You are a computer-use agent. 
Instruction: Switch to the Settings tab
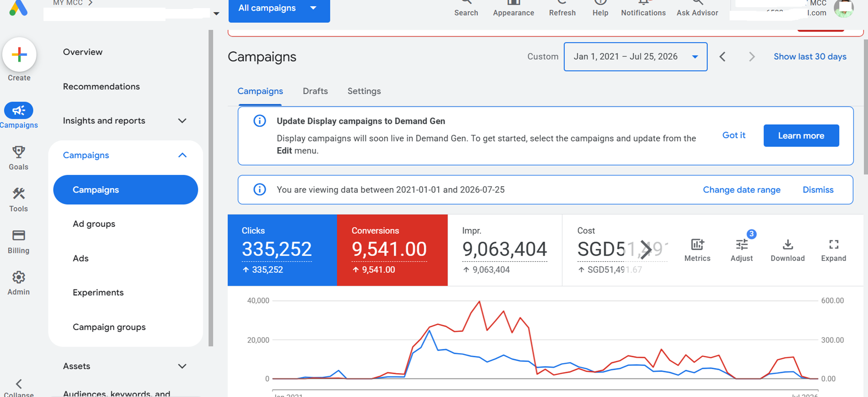click(364, 91)
